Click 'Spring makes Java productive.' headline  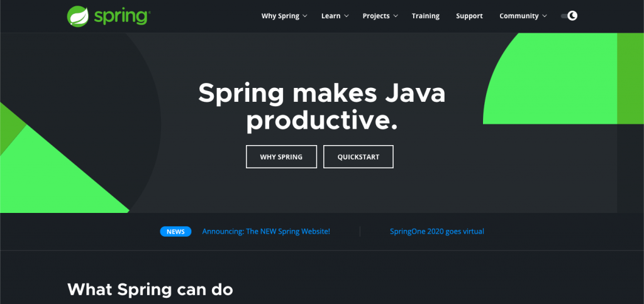321,107
